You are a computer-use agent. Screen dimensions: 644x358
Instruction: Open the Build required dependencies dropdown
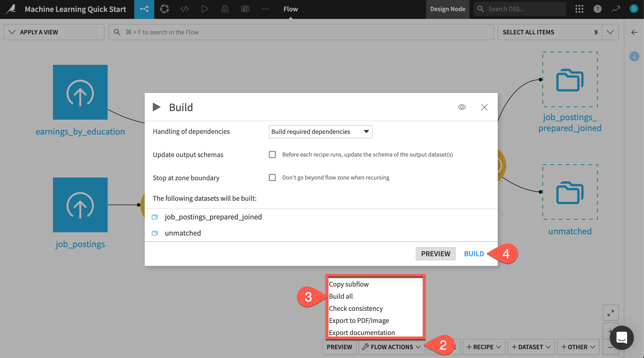click(320, 132)
